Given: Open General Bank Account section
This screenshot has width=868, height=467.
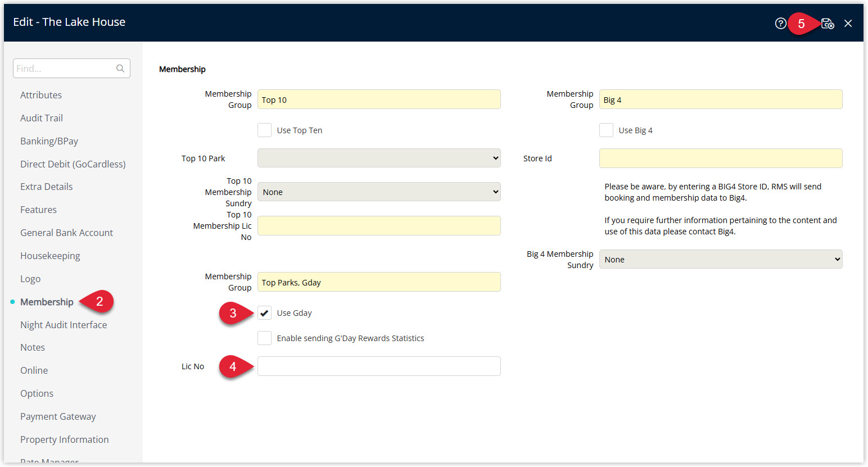Looking at the screenshot, I should (x=67, y=233).
